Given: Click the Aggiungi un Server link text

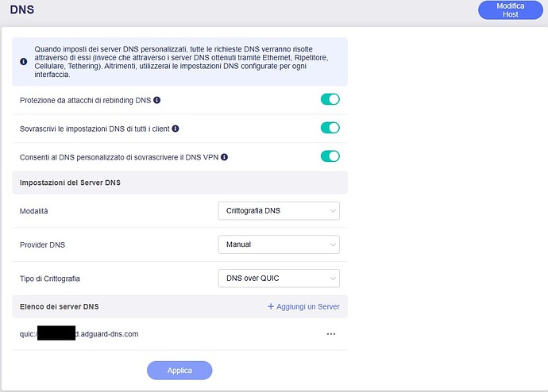Looking at the screenshot, I should 308,306.
